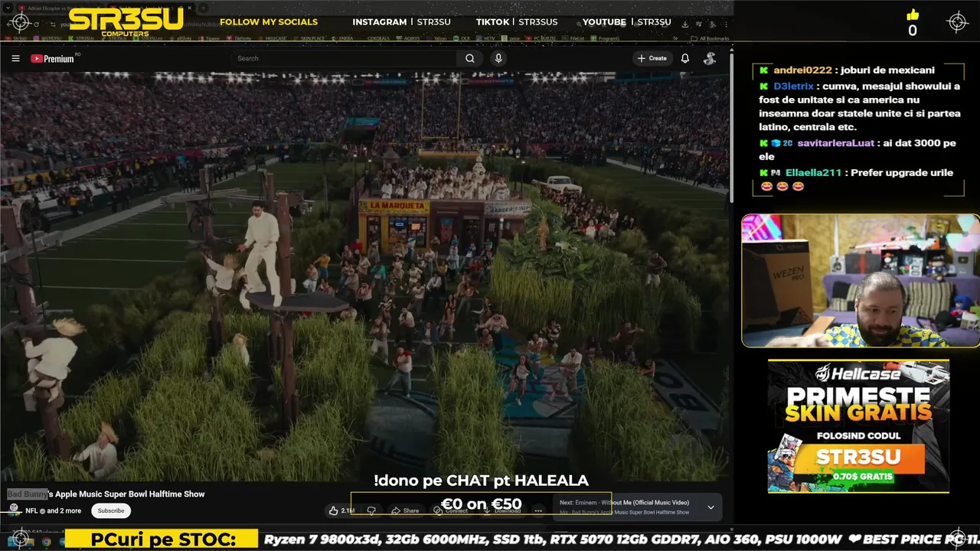980x551 pixels.
Task: Start voice search with the microphone icon
Action: 498,58
